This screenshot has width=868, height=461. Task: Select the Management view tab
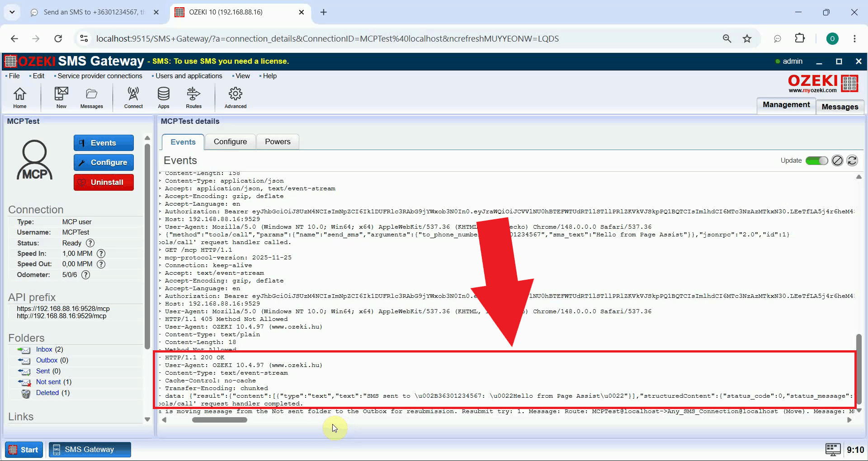click(x=786, y=105)
